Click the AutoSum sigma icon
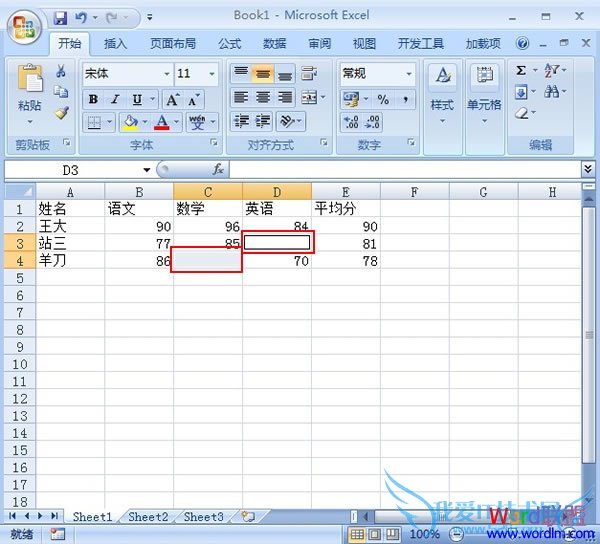 tap(521, 70)
